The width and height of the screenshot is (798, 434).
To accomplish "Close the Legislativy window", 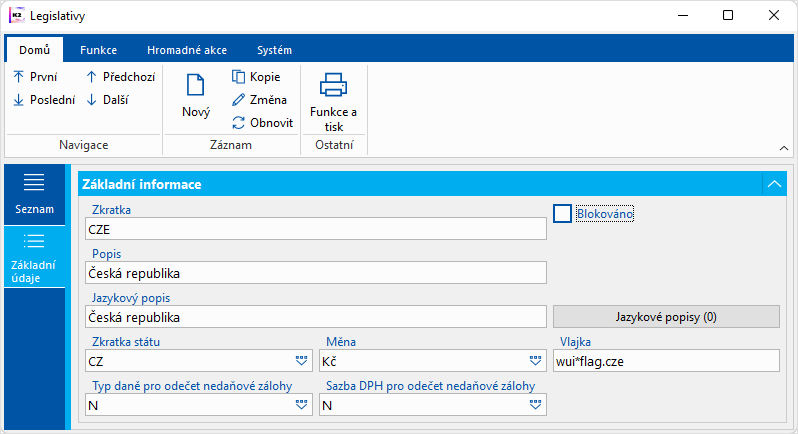I will [774, 15].
